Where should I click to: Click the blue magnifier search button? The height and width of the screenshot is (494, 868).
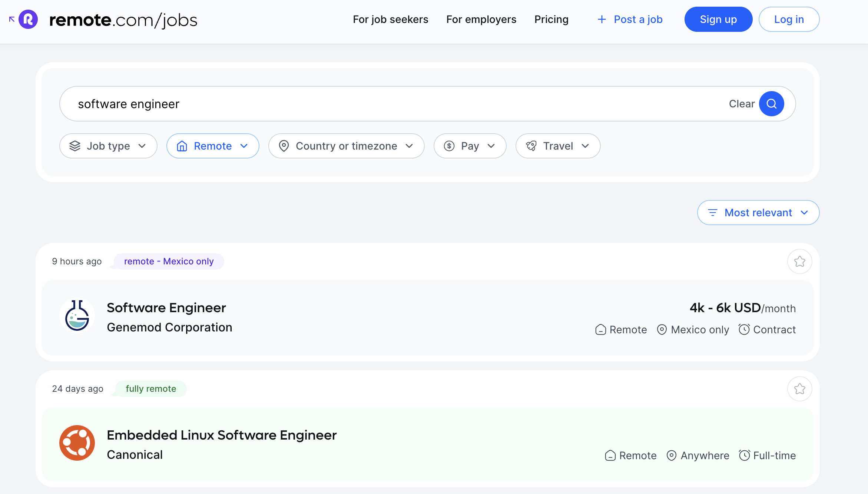pyautogui.click(x=771, y=104)
